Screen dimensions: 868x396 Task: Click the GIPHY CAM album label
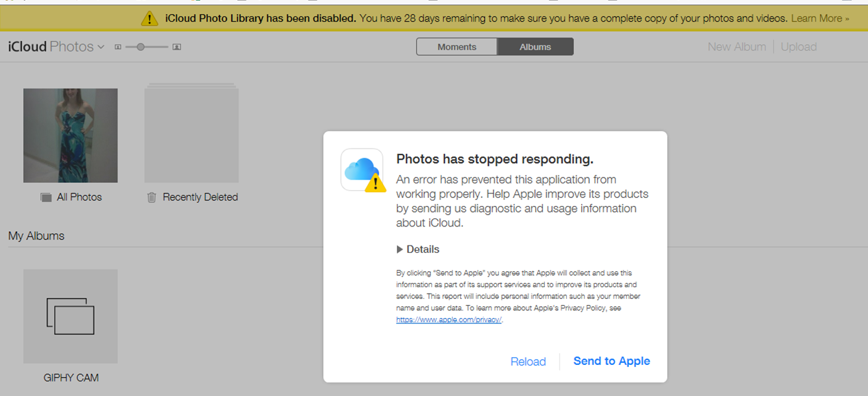71,378
